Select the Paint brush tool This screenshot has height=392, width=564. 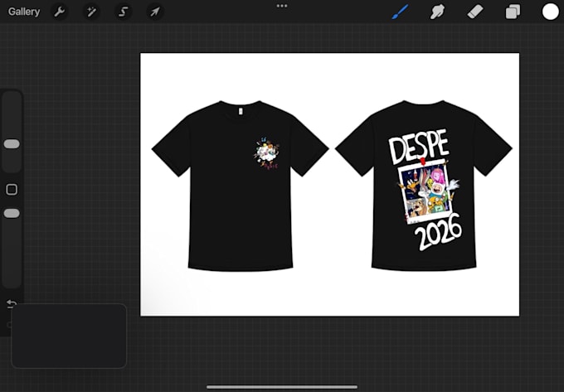pos(400,12)
